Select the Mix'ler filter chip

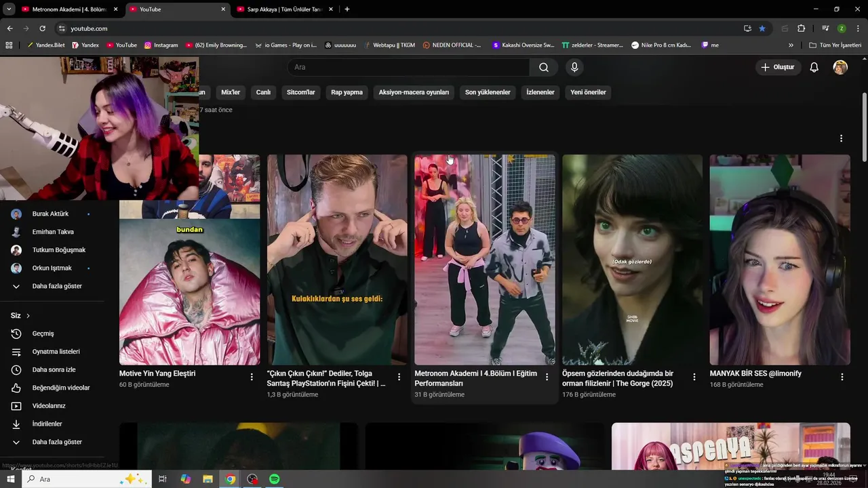(x=231, y=92)
